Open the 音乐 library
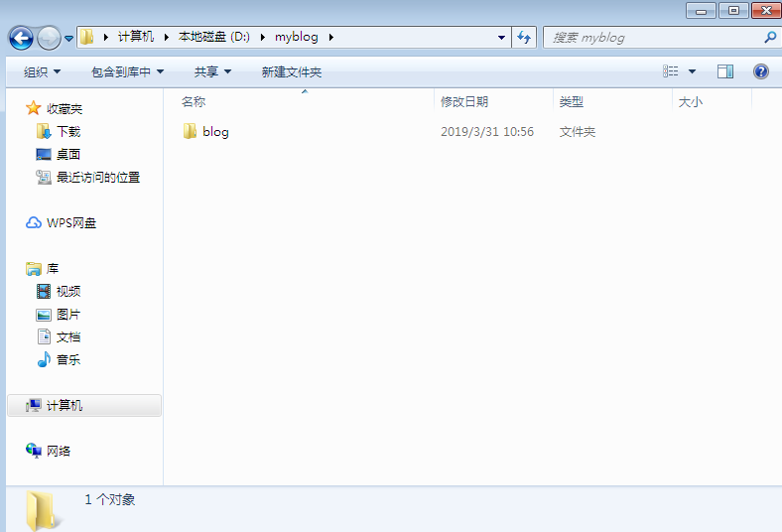The image size is (782, 532). [x=68, y=360]
